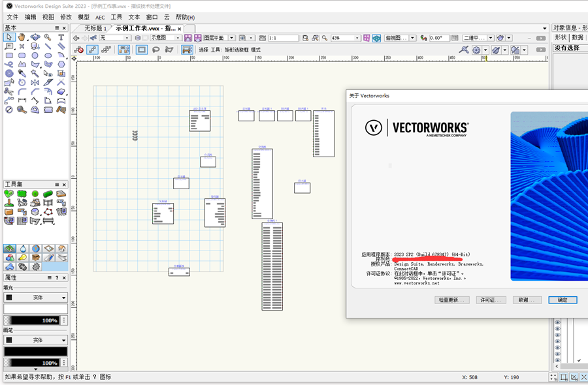Select the Split scissors tool
This screenshot has height=385, width=588.
tap(9, 91)
